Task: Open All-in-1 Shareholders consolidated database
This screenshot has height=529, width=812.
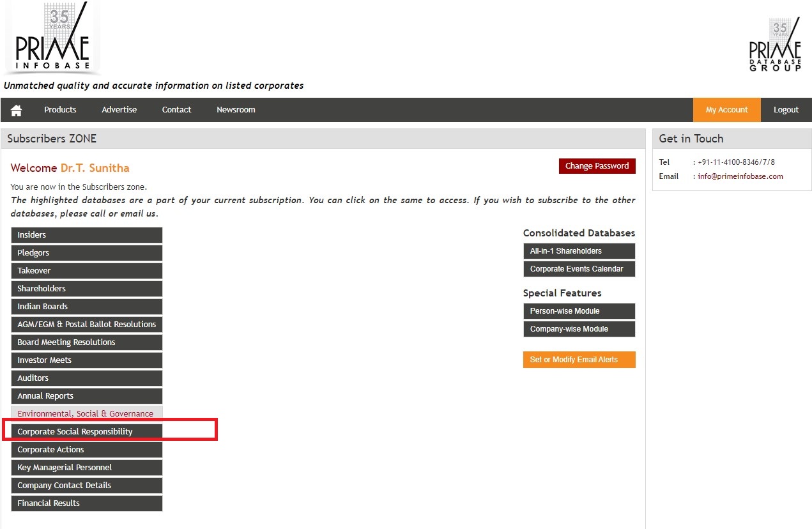Action: pyautogui.click(x=579, y=251)
